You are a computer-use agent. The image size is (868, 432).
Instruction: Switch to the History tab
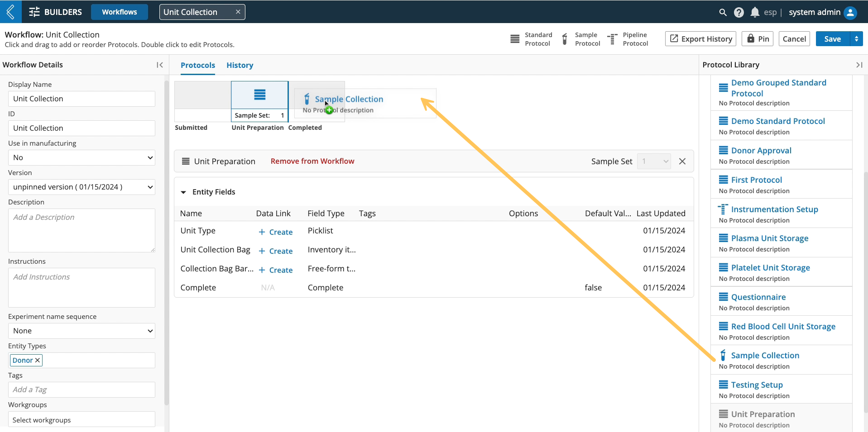[240, 65]
